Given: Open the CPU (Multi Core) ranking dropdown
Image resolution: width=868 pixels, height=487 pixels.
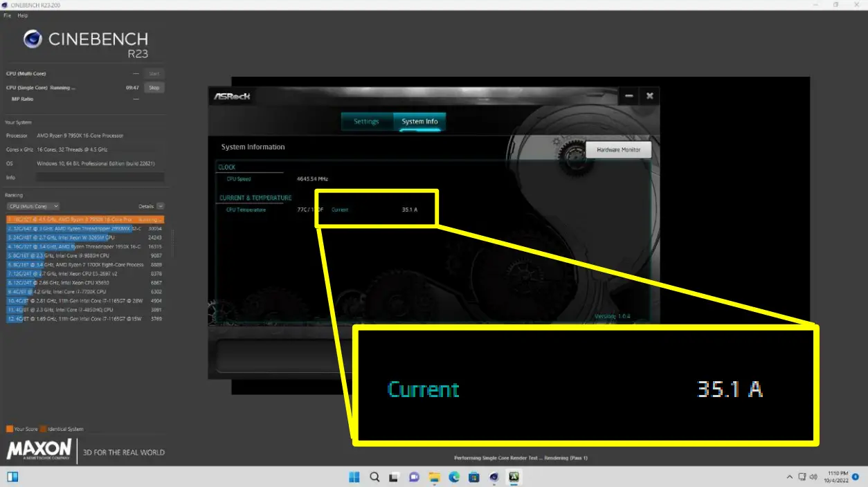Looking at the screenshot, I should pyautogui.click(x=33, y=205).
